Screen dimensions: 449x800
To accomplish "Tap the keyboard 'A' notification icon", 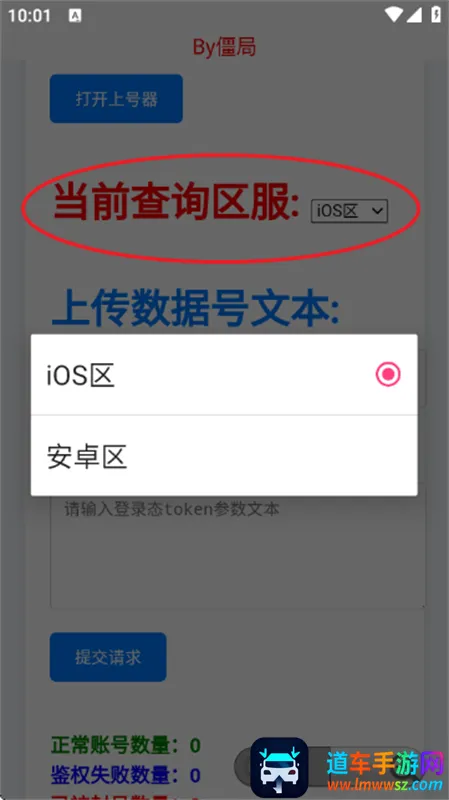I will point(75,15).
